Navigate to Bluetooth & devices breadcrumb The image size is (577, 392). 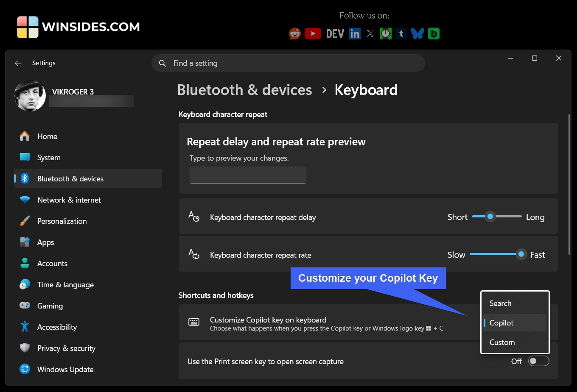tap(244, 89)
